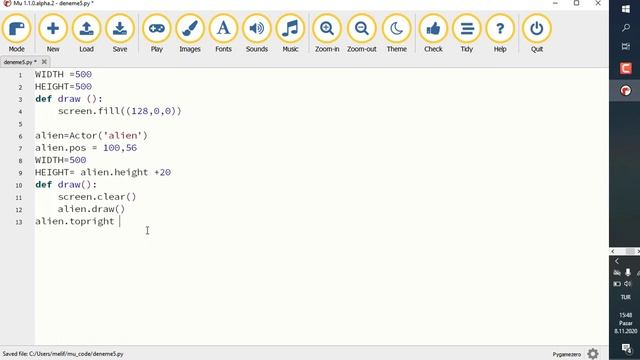Open the Sounds folder button

257,33
